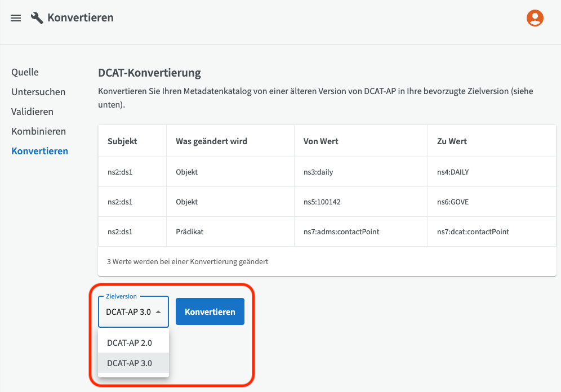Go to the Quelle section

point(25,72)
